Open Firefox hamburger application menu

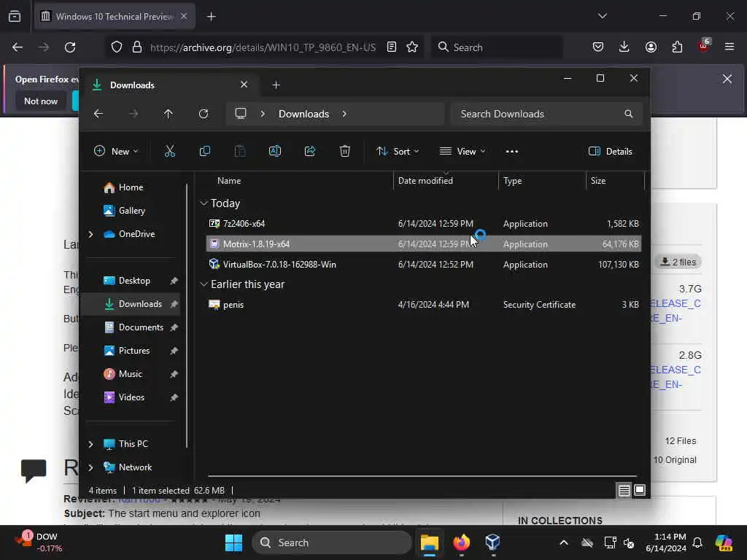point(729,47)
